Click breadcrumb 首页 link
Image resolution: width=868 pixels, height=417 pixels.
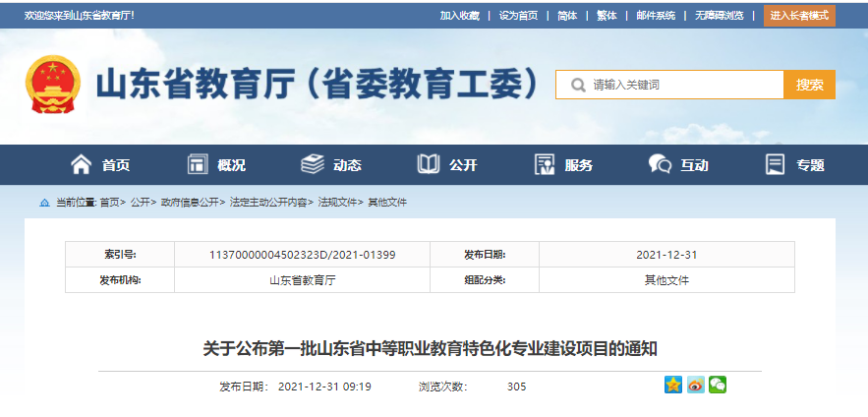click(110, 203)
